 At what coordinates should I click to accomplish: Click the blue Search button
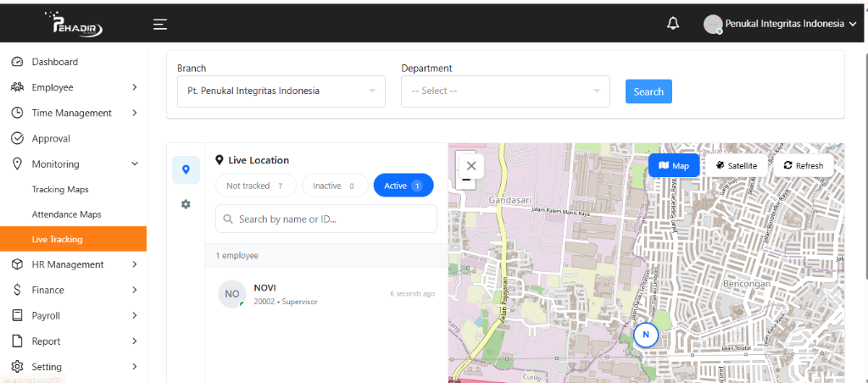click(648, 92)
